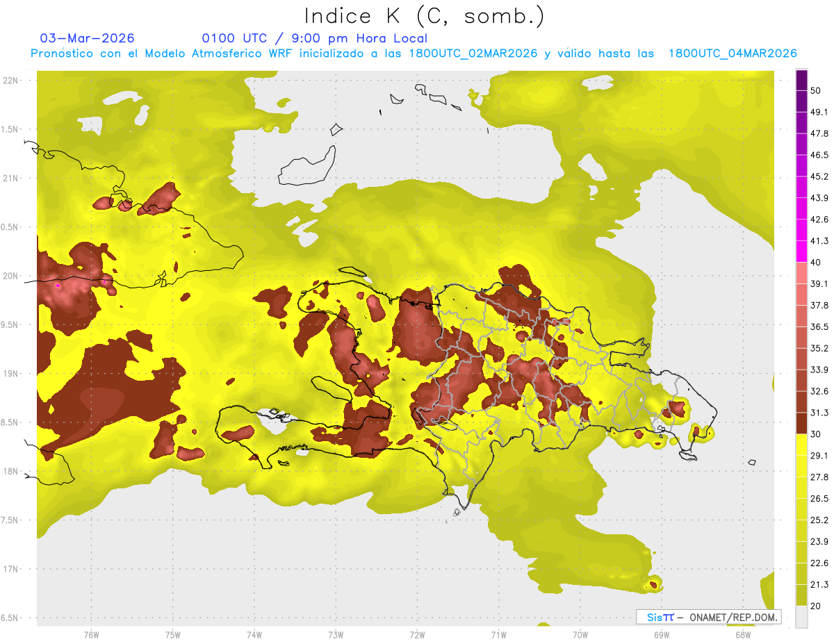Pick the gray legend swatch below 20
The image size is (834, 644).
[x=801, y=616]
